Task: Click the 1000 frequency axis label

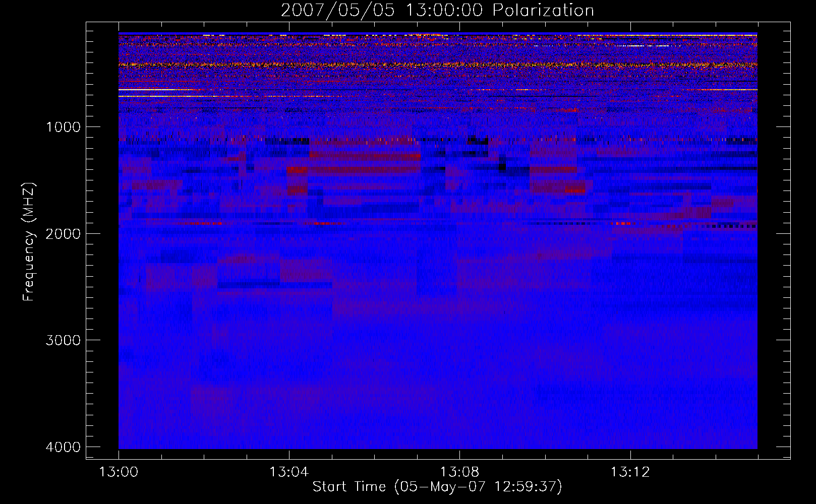Action: click(x=63, y=127)
